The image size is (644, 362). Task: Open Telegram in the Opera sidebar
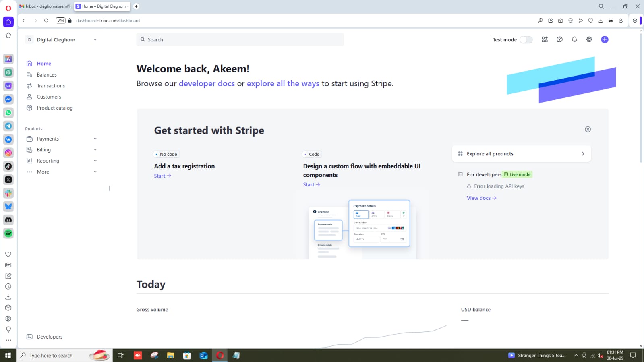[x=8, y=126]
